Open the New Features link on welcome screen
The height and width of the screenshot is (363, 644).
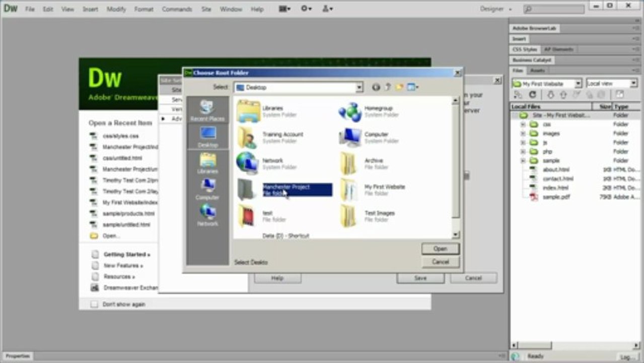(x=123, y=265)
